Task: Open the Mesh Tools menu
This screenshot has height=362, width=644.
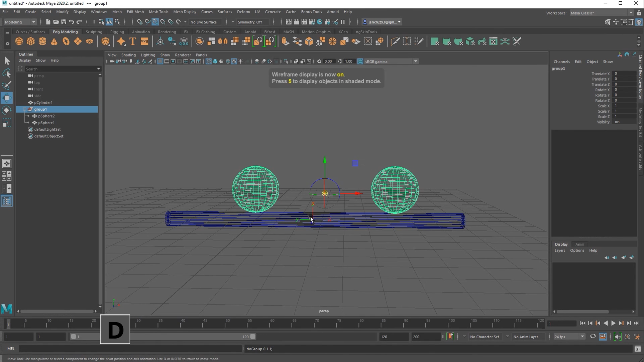Action: coord(158,12)
